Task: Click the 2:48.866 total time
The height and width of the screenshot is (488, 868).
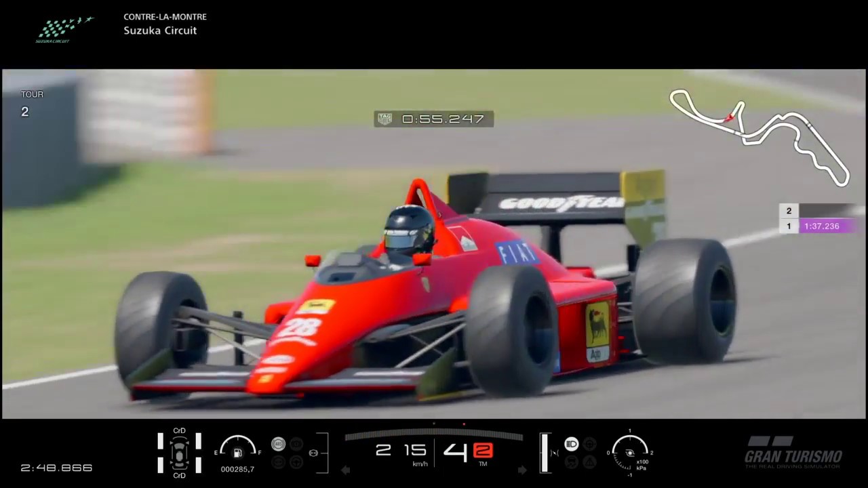Action: (x=56, y=468)
